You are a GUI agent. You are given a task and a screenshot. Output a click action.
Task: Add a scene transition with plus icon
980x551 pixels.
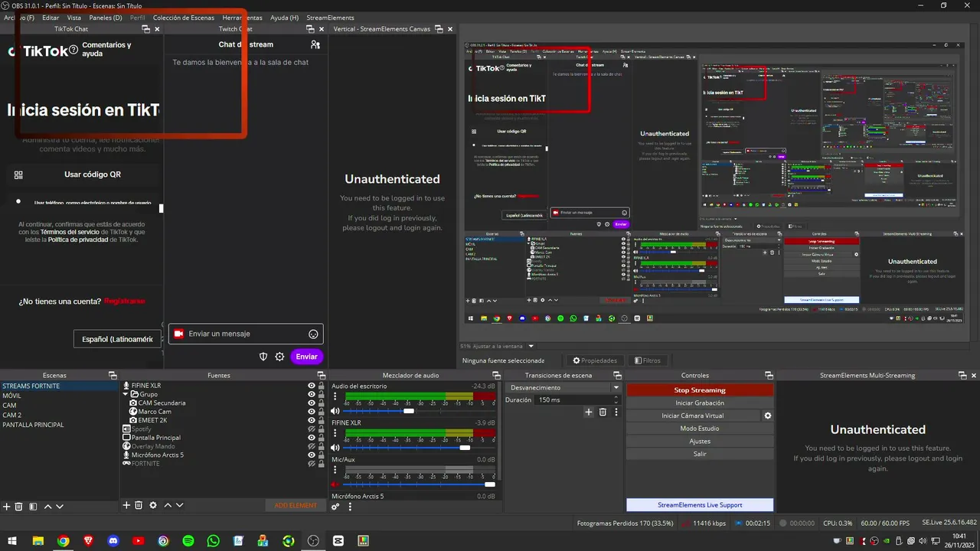pyautogui.click(x=589, y=412)
